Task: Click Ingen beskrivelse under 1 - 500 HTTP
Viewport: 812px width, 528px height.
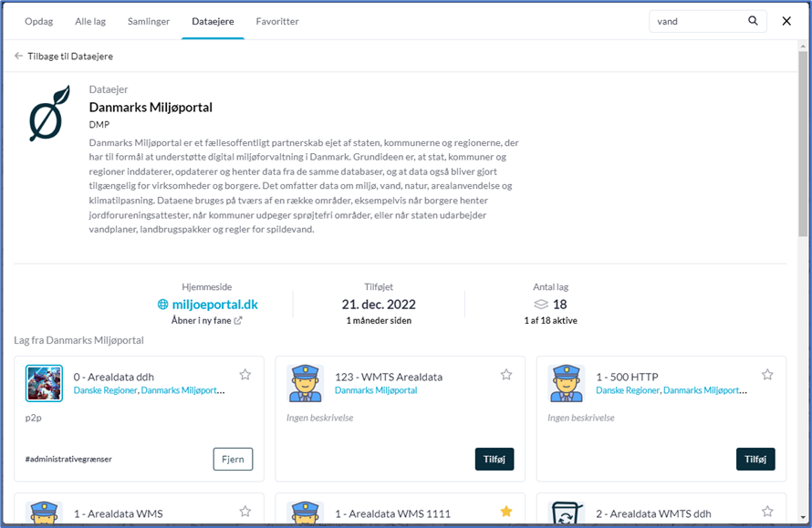Action: (581, 418)
